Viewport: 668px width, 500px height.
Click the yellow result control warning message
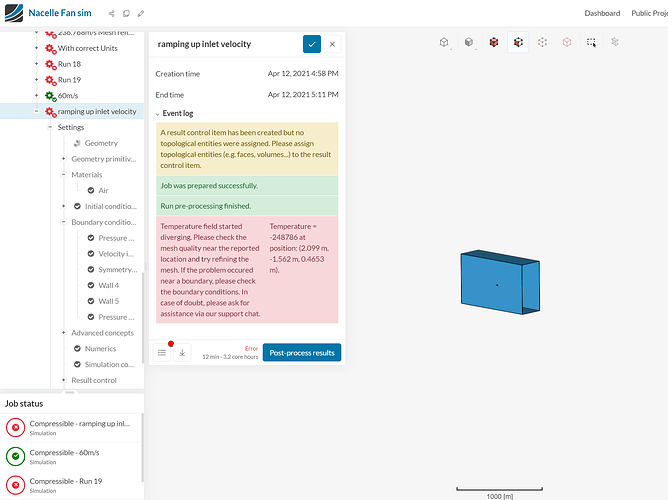pyautogui.click(x=247, y=149)
